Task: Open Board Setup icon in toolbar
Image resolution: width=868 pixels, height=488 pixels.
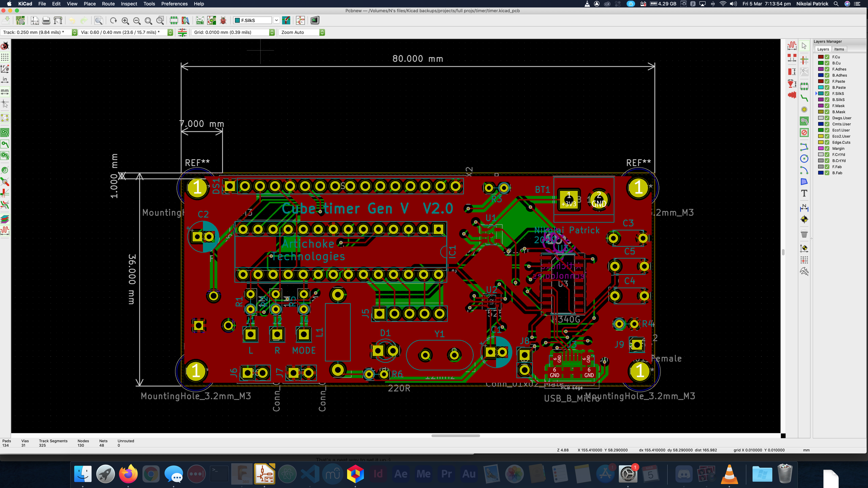Action: [21, 20]
